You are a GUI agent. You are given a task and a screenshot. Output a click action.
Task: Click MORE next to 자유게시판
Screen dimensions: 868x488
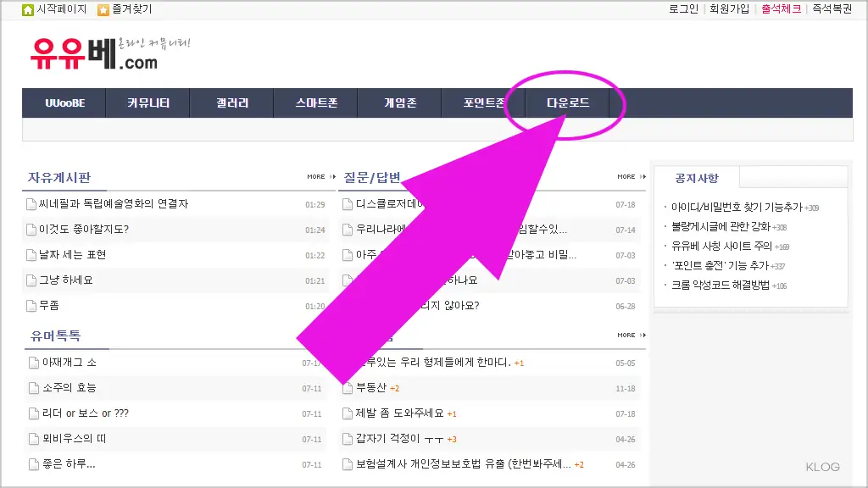pyautogui.click(x=321, y=176)
